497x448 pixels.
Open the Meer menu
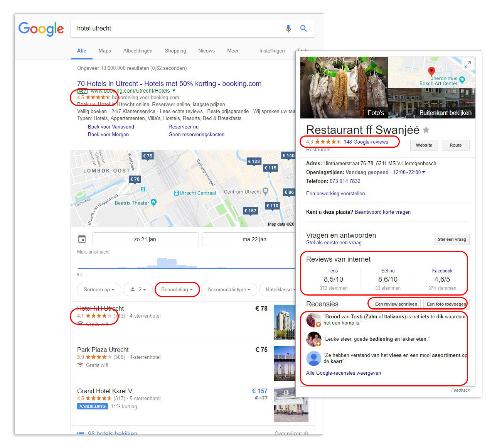click(x=233, y=51)
